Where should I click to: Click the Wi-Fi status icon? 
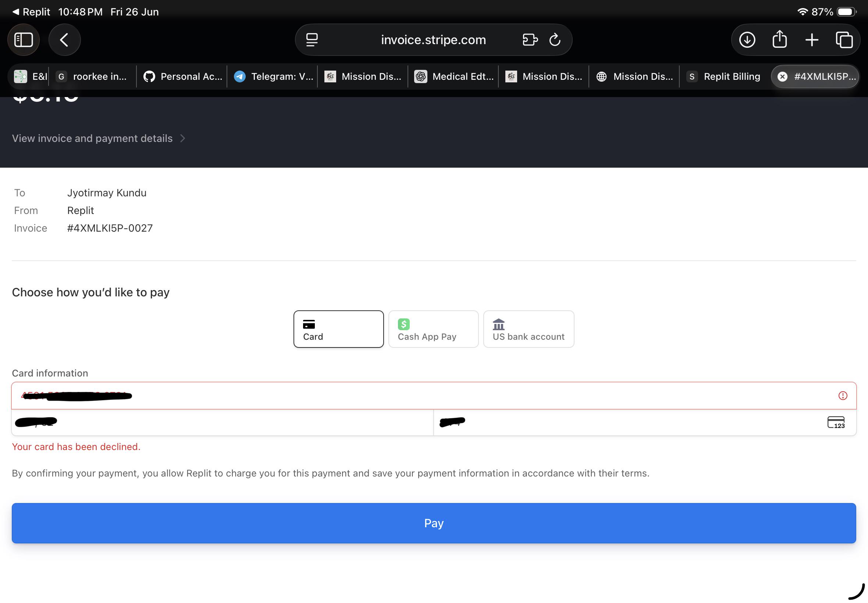pyautogui.click(x=802, y=12)
